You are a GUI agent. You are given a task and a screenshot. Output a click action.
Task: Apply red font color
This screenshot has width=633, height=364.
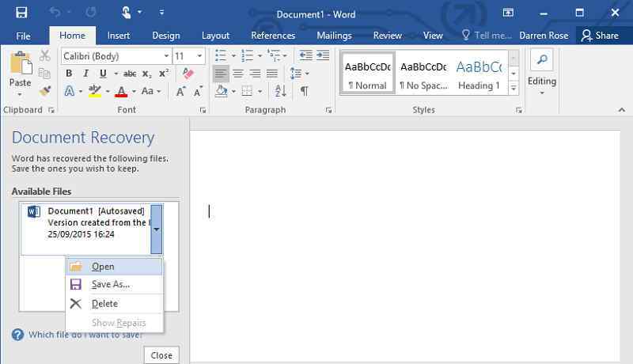[x=121, y=91]
